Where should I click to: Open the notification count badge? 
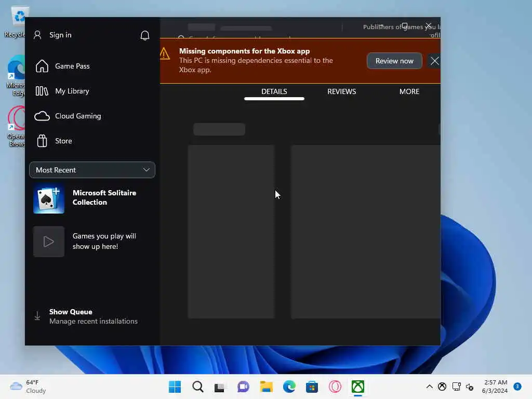517,387
